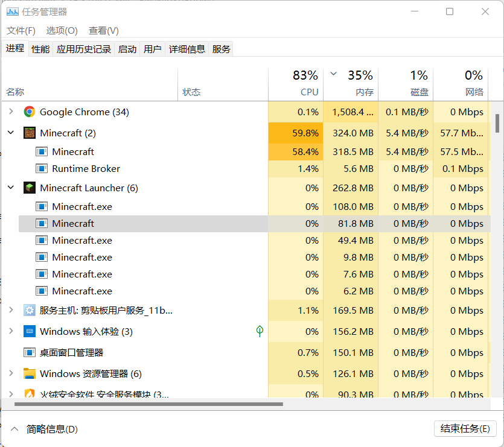504x447 pixels.
Task: Open the 文件(F) menu
Action: (x=21, y=31)
